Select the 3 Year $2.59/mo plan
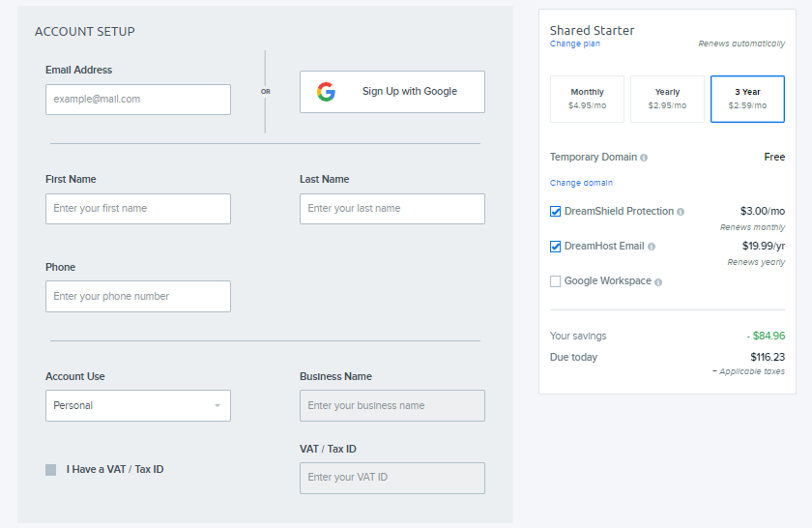The height and width of the screenshot is (528, 812). tap(747, 99)
